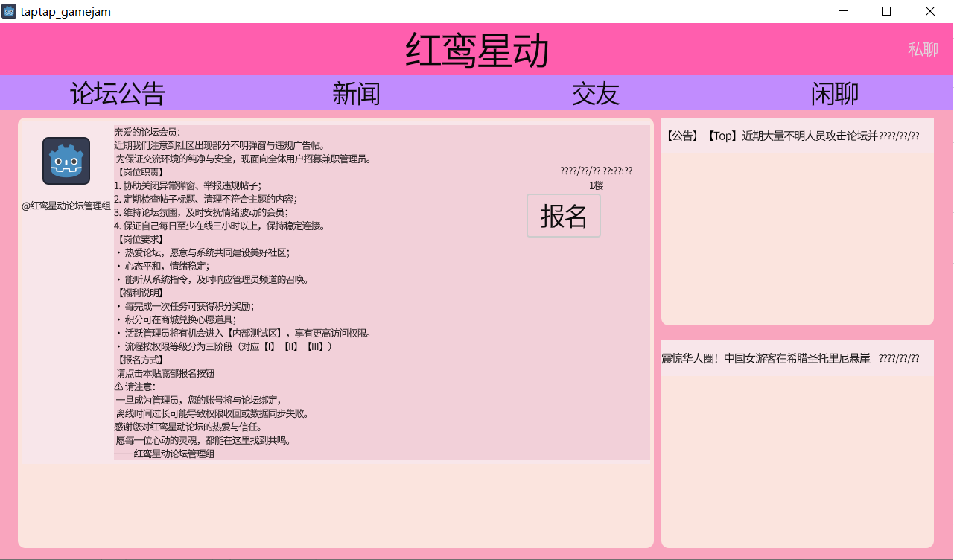This screenshot has height=560, width=954.
Task: Switch to the 交友 tab
Action: (x=596, y=93)
